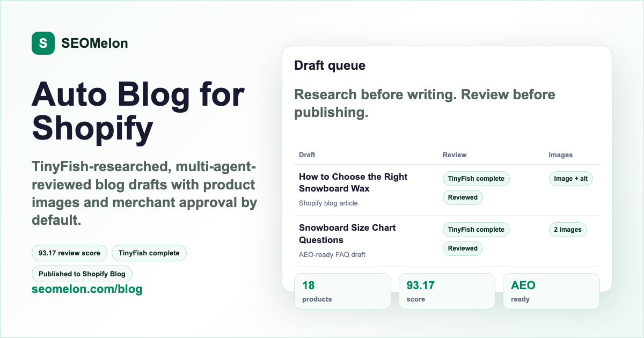
Task: Open Snowboard Size Chart Questions draft
Action: click(347, 233)
